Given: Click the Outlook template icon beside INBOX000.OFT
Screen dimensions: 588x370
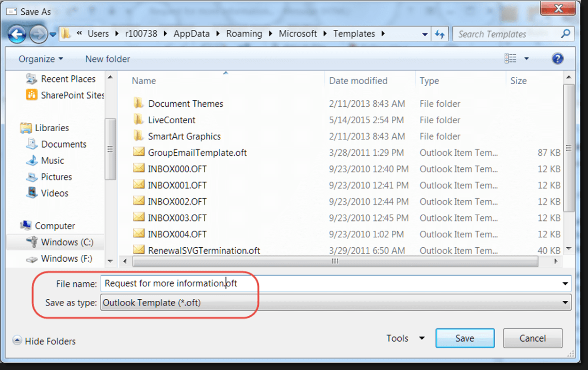Looking at the screenshot, I should tap(138, 169).
